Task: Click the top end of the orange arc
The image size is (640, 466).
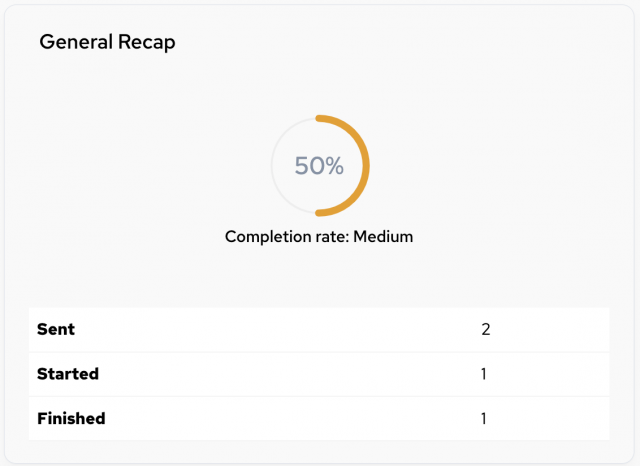Action: tap(320, 119)
